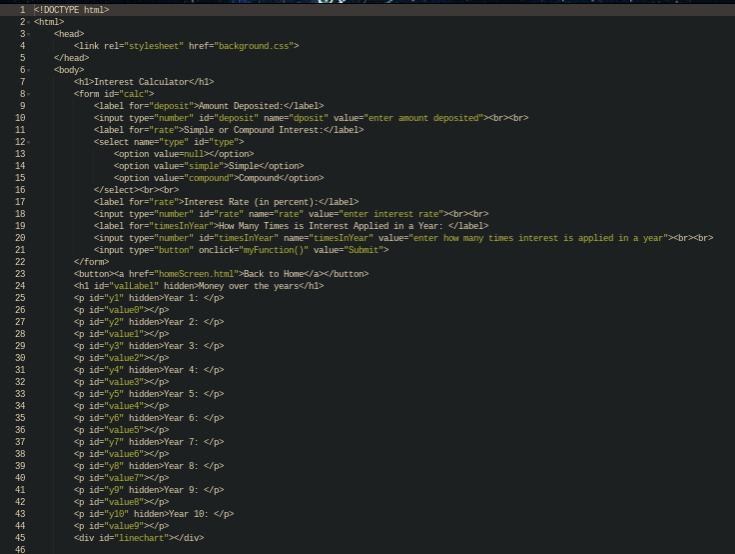Click Simple or Compound Interest label text
Screen dimensions: 735x554
254,130
